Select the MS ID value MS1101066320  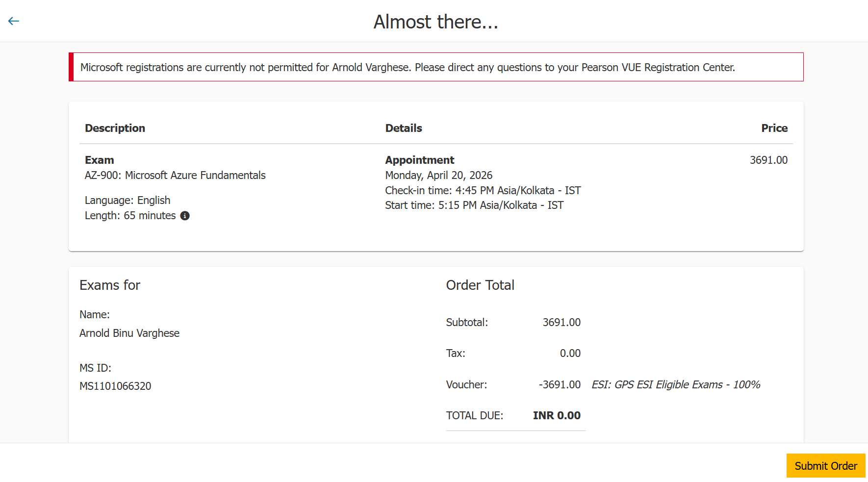tap(115, 386)
